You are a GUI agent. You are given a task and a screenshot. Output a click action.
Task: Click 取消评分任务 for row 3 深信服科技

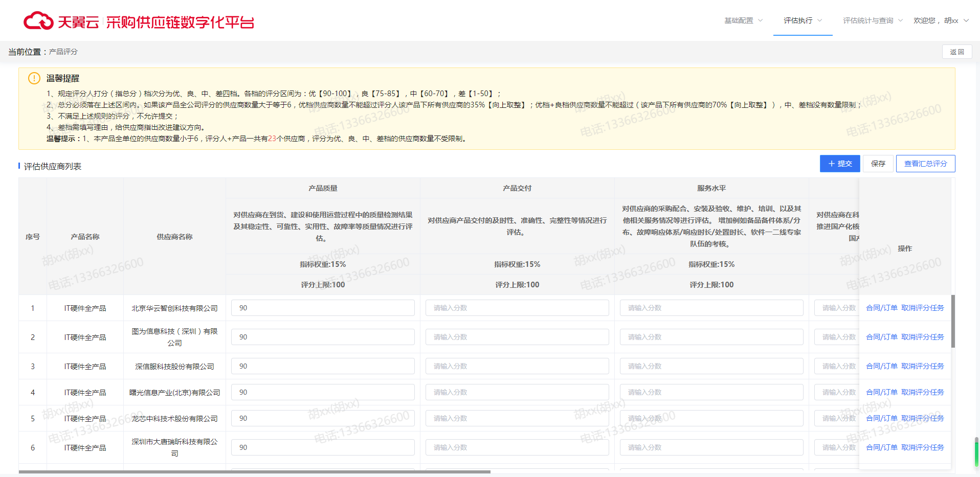coord(923,366)
